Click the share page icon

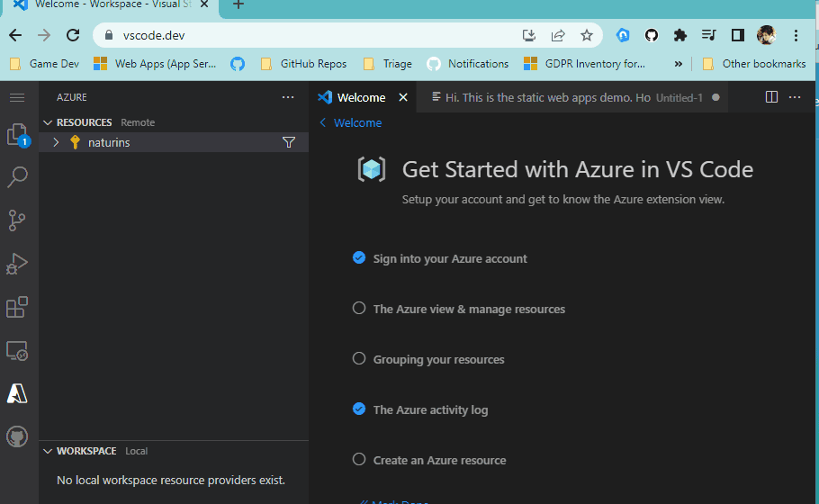558,35
